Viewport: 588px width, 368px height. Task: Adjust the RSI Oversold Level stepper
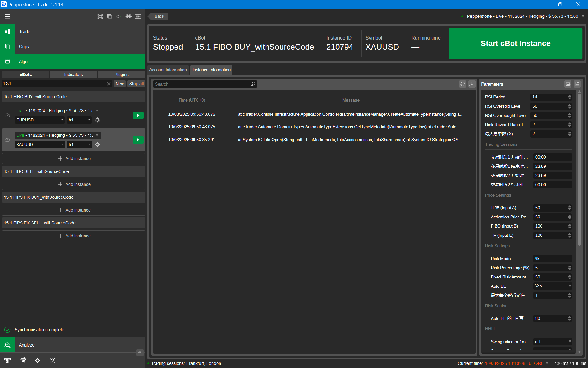pyautogui.click(x=570, y=106)
